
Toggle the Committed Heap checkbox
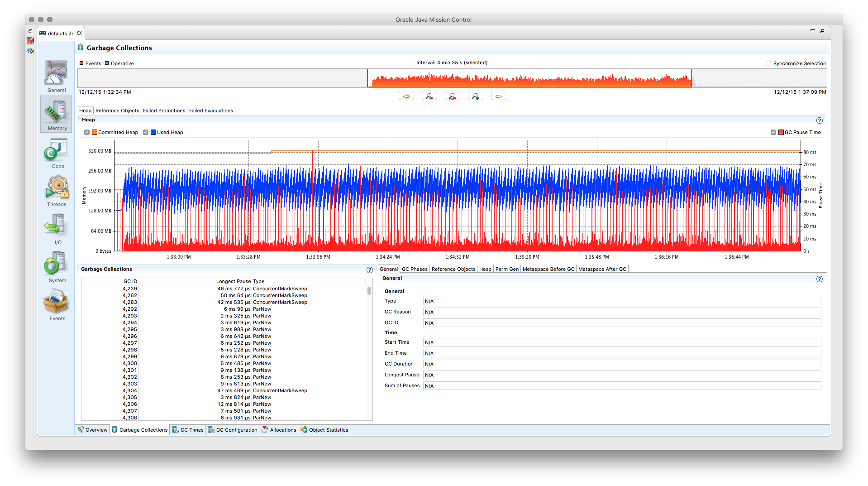point(87,132)
